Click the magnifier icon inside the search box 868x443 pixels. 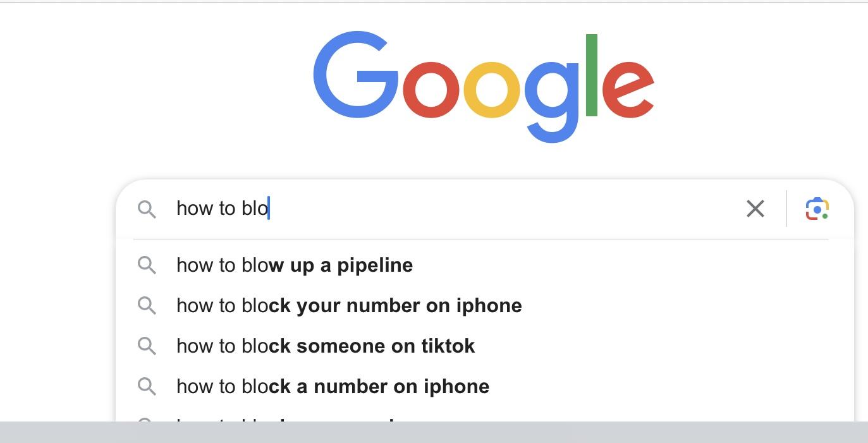[x=147, y=209]
